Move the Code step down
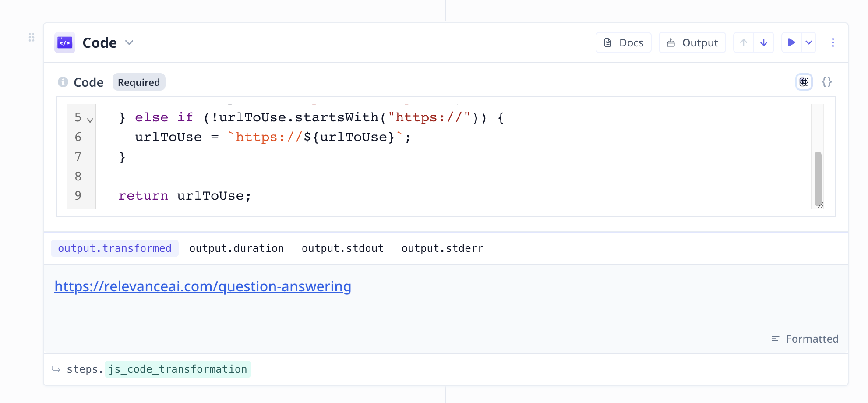This screenshot has height=403, width=868. click(764, 42)
